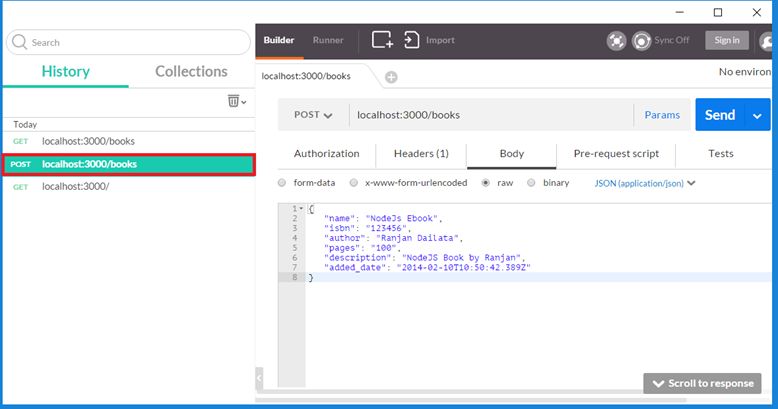
Task: Click the Params button
Action: pos(662,115)
